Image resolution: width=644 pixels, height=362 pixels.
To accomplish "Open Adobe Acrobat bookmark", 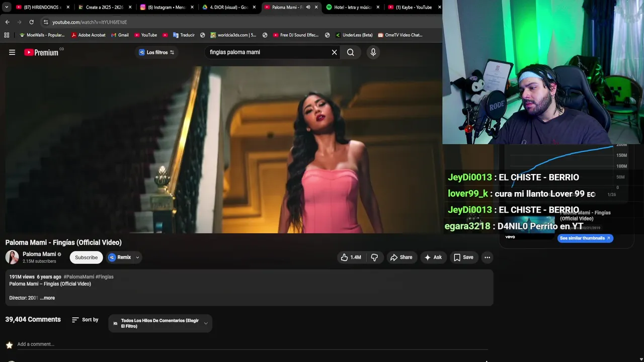I will tap(89, 35).
